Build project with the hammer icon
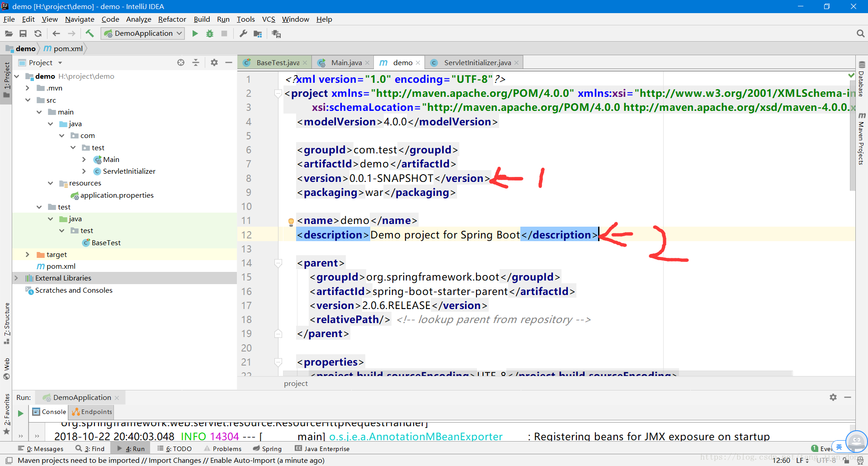868x466 pixels. 90,33
